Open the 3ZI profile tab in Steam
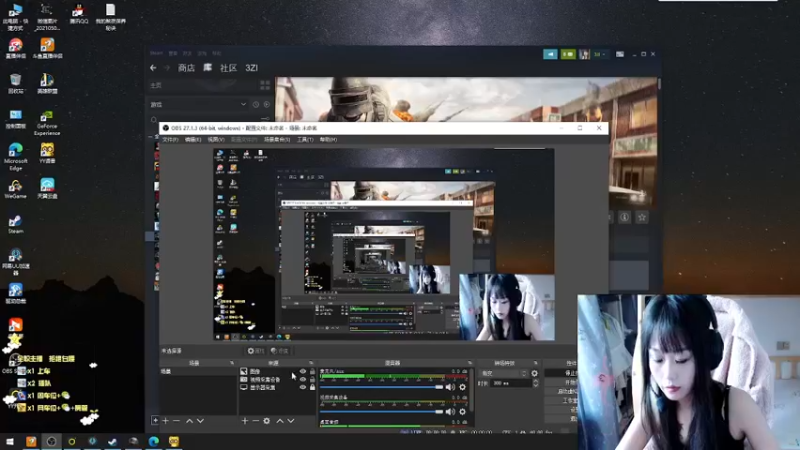This screenshot has width=800, height=450. (252, 68)
